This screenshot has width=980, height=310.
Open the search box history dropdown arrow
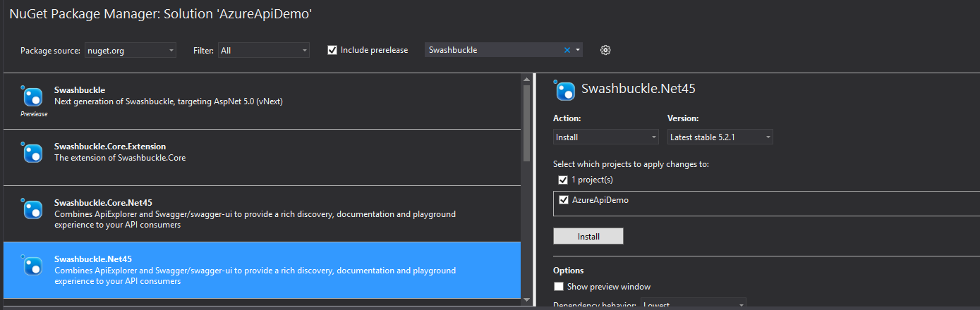(x=578, y=50)
